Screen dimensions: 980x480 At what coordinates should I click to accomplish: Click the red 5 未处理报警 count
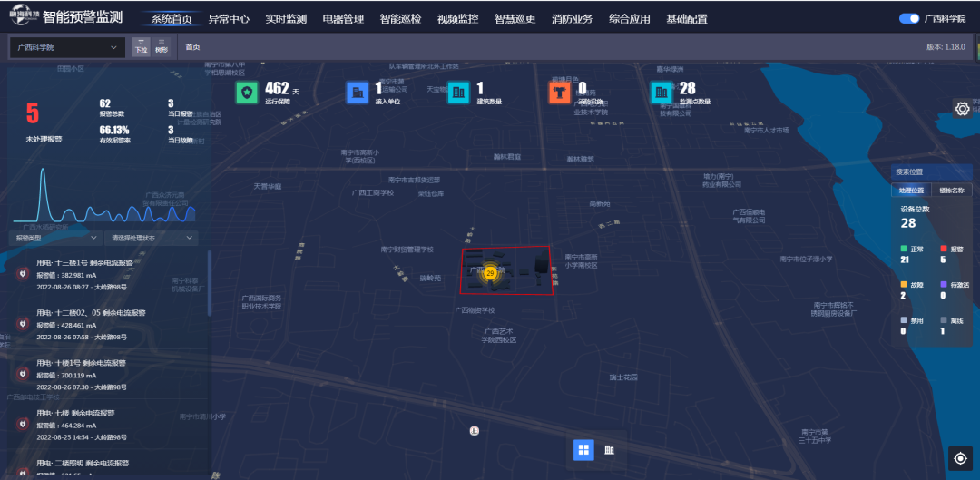33,113
